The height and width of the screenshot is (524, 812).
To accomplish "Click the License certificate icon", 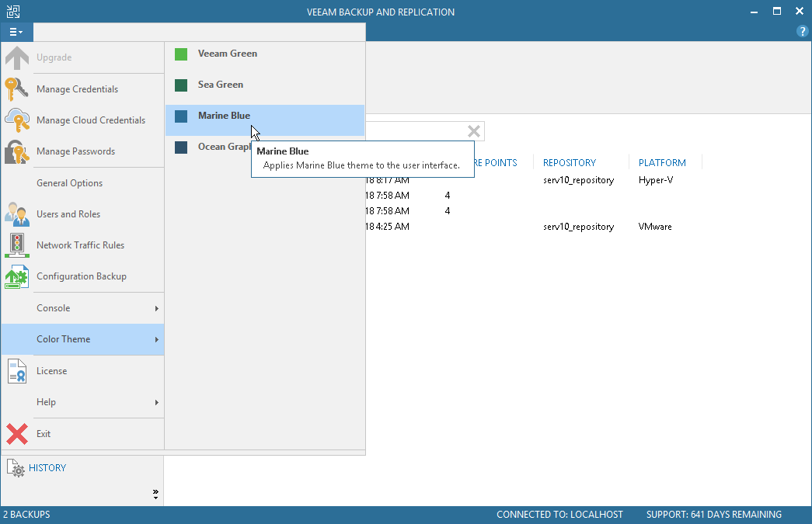I will [x=16, y=371].
